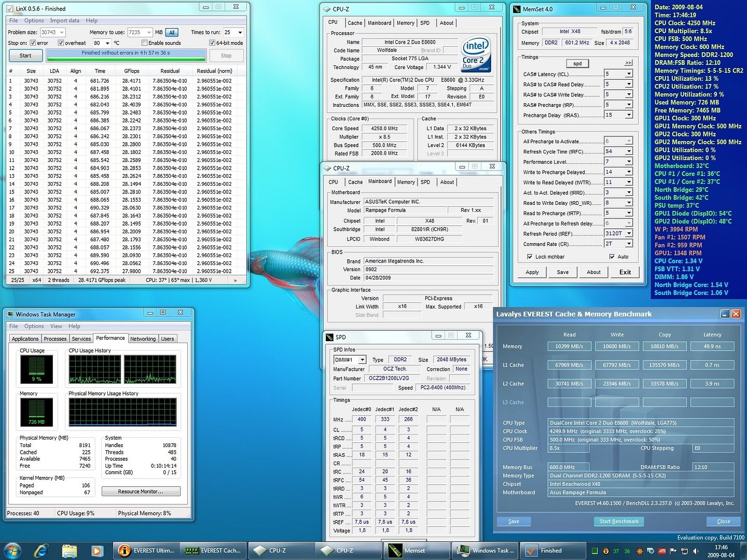This screenshot has width=747, height=560.
Task: Click the ATI tray icon
Action: [x=662, y=551]
